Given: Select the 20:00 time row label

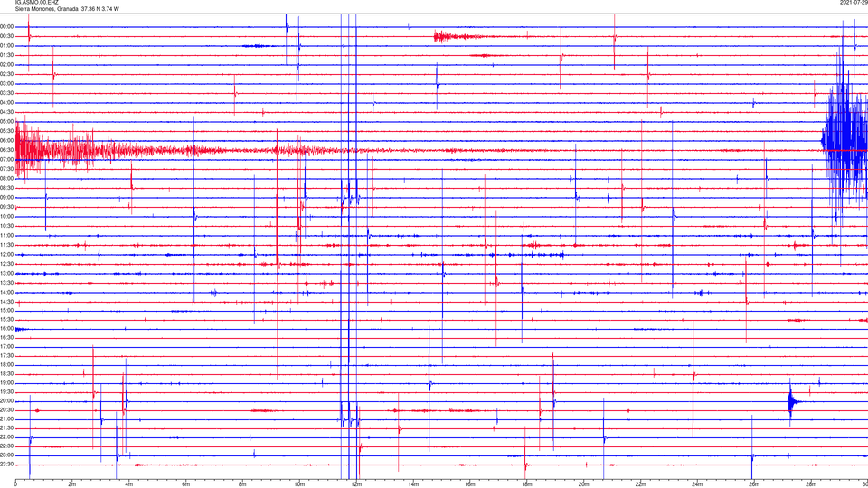Looking at the screenshot, I should (6, 400).
